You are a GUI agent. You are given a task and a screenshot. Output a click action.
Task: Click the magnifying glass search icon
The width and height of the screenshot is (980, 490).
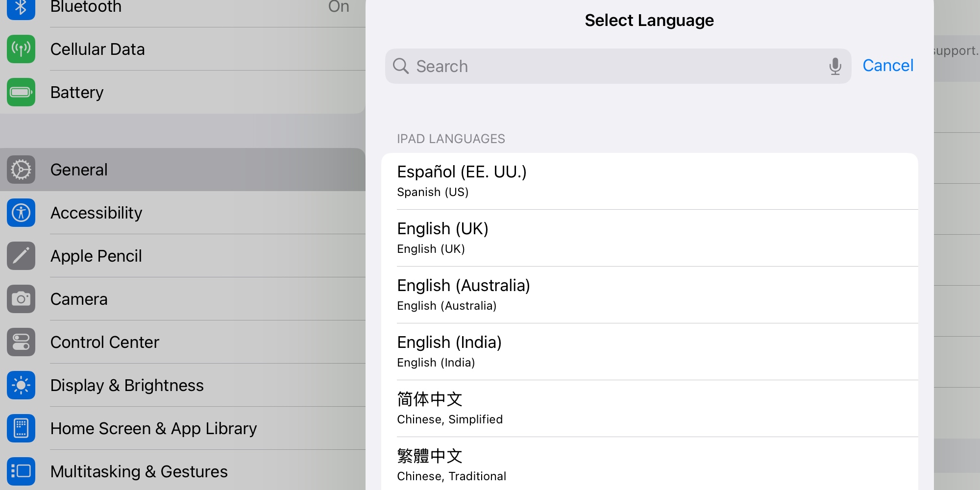(401, 66)
